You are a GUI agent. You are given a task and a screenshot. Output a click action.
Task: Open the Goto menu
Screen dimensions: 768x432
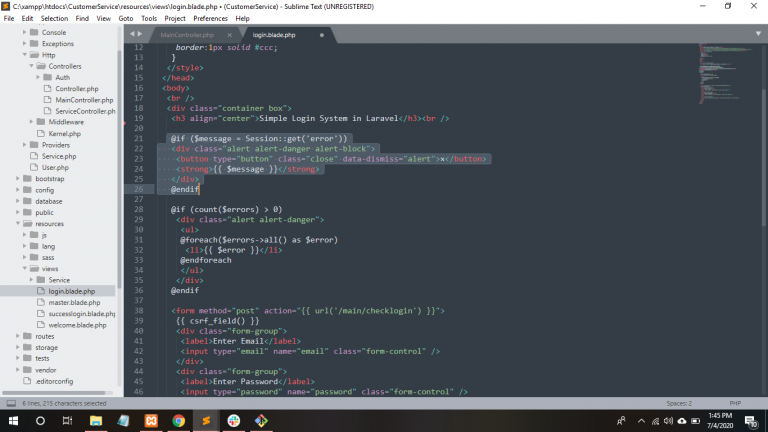pyautogui.click(x=125, y=18)
